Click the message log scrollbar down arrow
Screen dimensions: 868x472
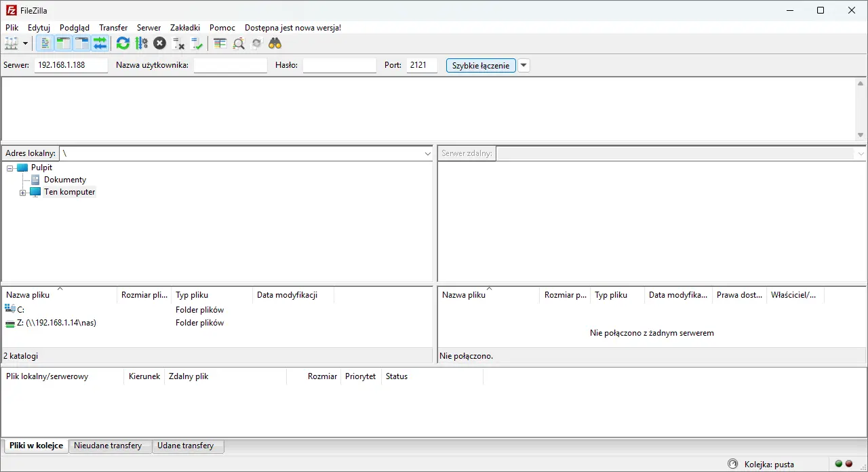click(x=861, y=135)
